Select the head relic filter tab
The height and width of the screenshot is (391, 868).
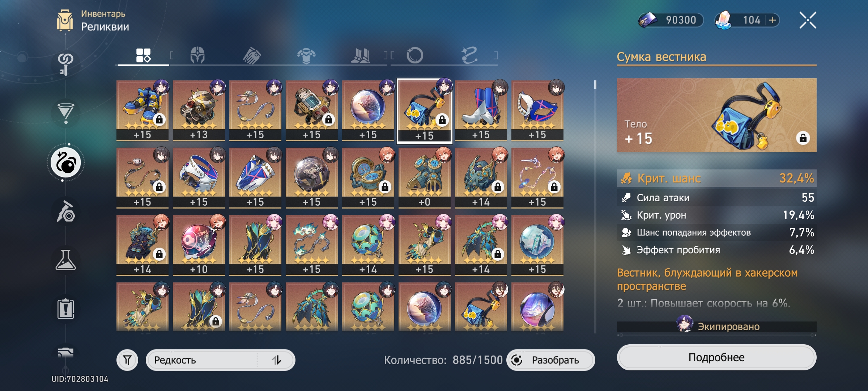197,55
